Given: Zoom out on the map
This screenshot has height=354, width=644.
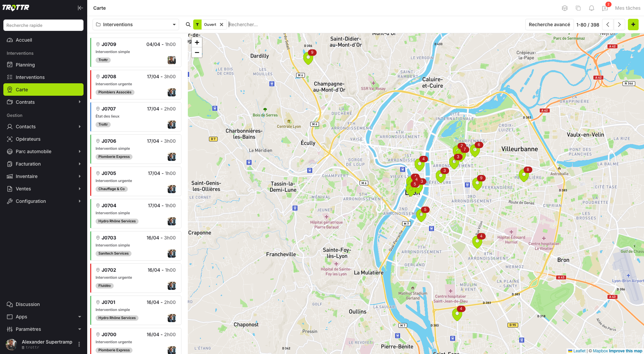Looking at the screenshot, I should (x=197, y=52).
